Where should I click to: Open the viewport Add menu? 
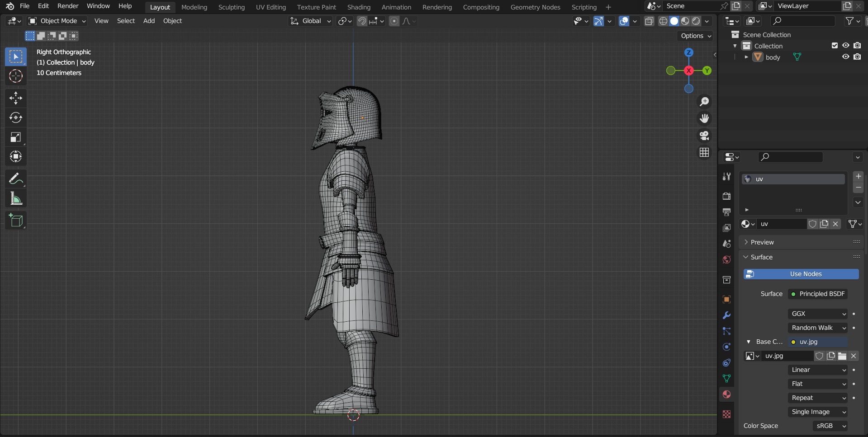point(149,21)
